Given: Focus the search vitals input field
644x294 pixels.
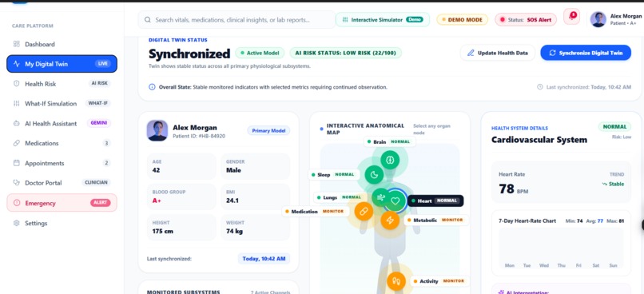Looking at the screenshot, I should point(237,20).
